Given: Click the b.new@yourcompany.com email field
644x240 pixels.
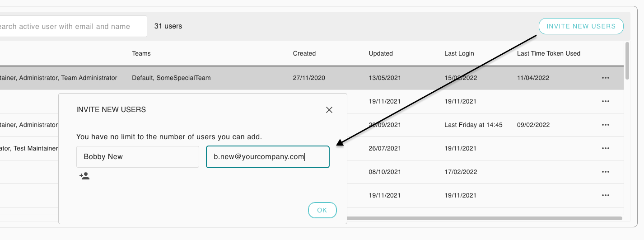Looking at the screenshot, I should [x=267, y=157].
